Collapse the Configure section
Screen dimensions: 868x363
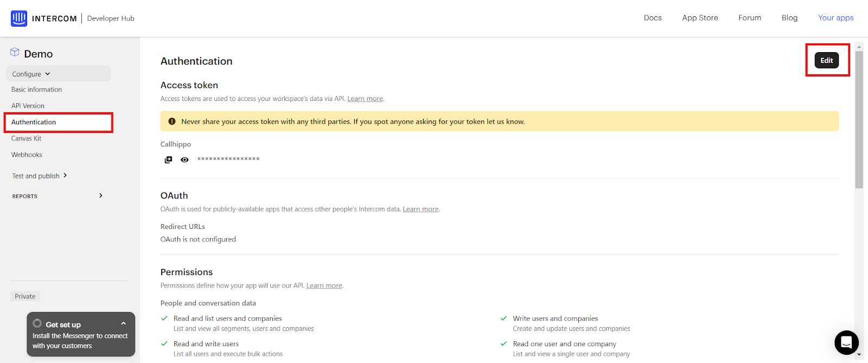point(59,74)
